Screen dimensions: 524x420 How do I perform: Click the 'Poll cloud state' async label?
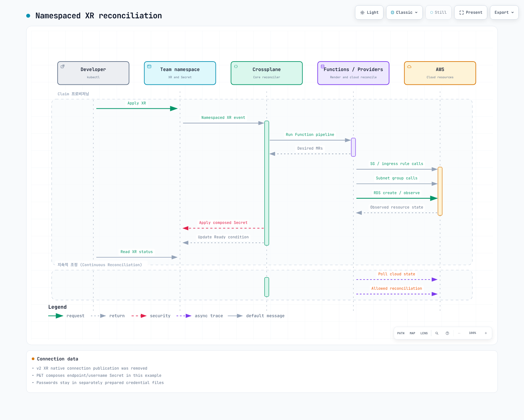(397, 274)
